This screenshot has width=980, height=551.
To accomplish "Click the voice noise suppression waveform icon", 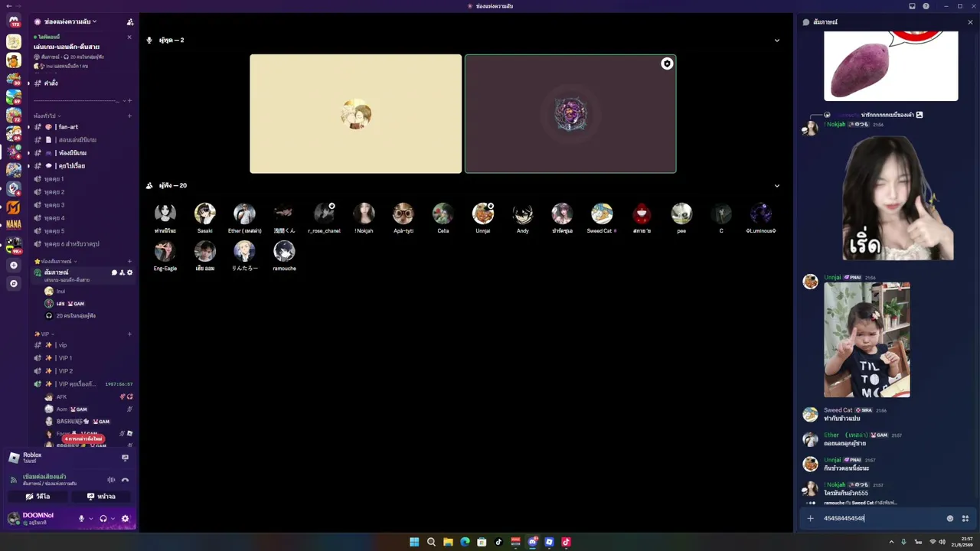I will tap(111, 480).
